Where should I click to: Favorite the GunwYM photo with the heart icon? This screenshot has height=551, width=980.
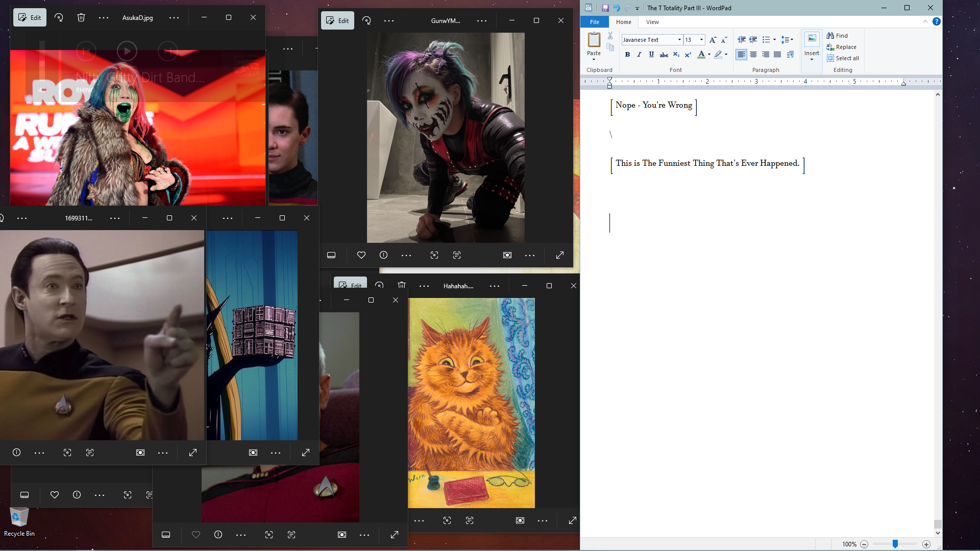[x=361, y=255]
